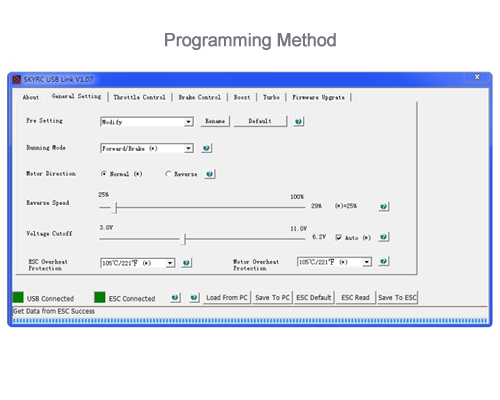Click help icon next to Running Mode dropdown
Image resolution: width=500 pixels, height=400 pixels.
[x=207, y=148]
